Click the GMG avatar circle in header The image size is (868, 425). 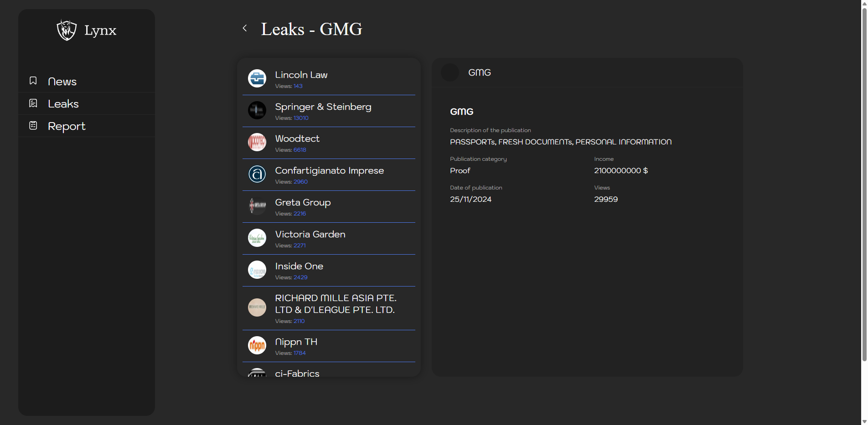point(450,72)
